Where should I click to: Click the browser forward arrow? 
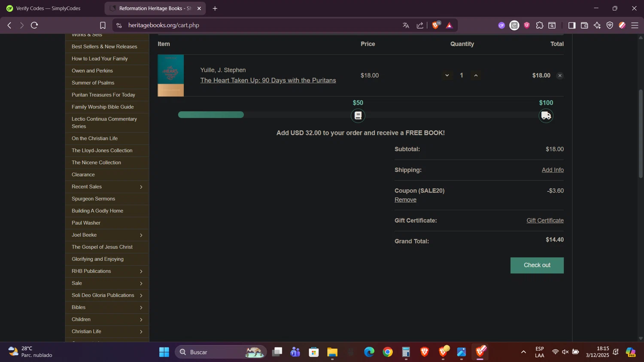[x=21, y=25]
